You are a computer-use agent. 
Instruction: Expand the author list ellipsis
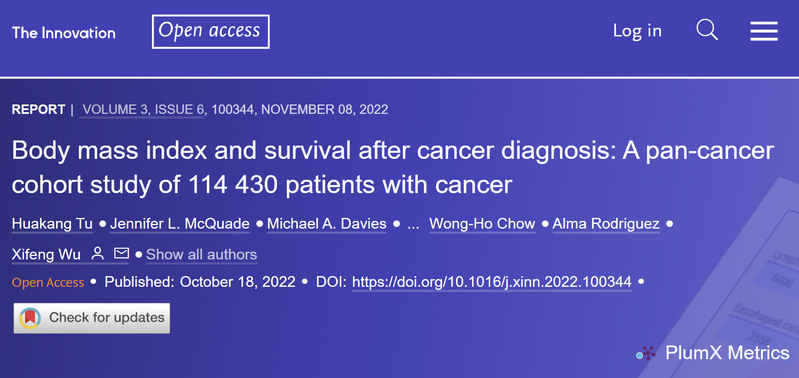point(413,224)
